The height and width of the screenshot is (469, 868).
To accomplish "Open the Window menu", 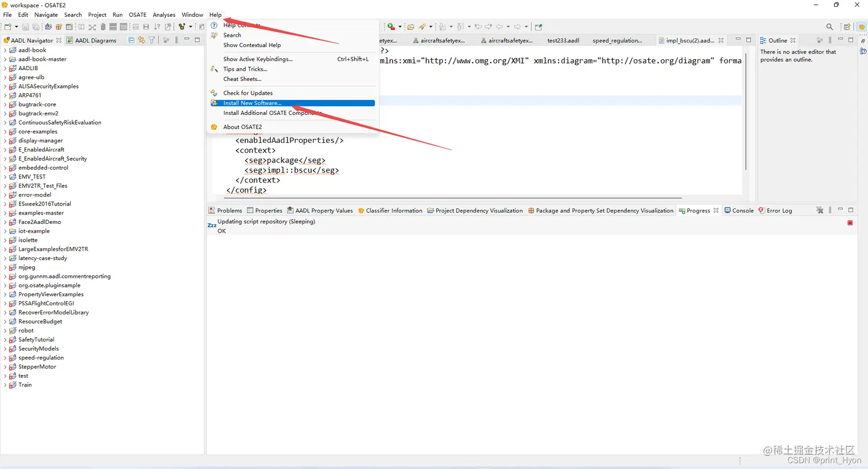I will pyautogui.click(x=192, y=15).
